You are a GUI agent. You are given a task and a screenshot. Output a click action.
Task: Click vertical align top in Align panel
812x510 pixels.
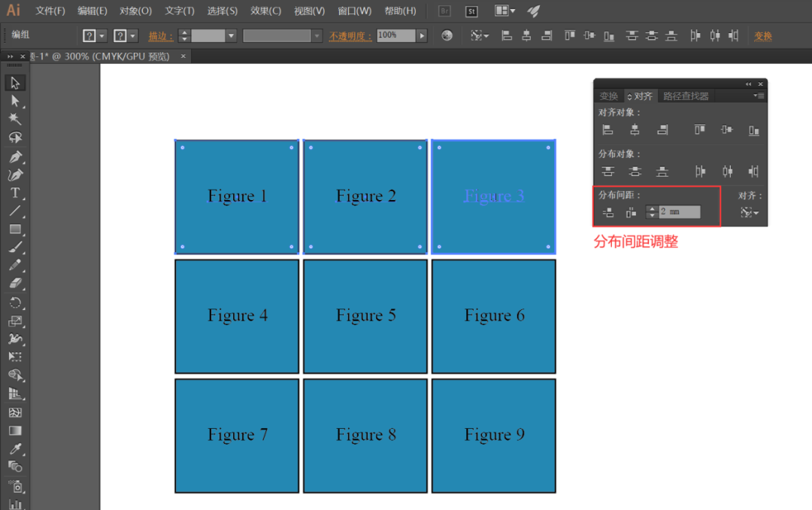(x=700, y=129)
